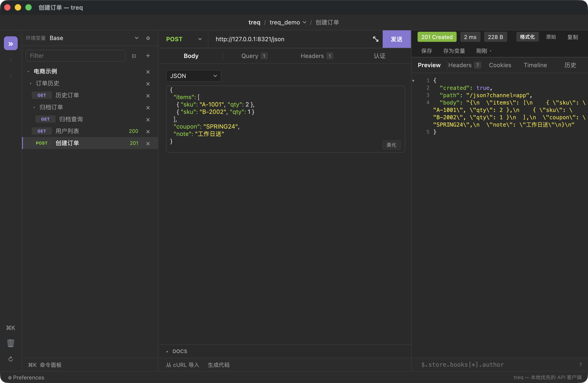Click the reload icon in the left rail

coord(11,359)
